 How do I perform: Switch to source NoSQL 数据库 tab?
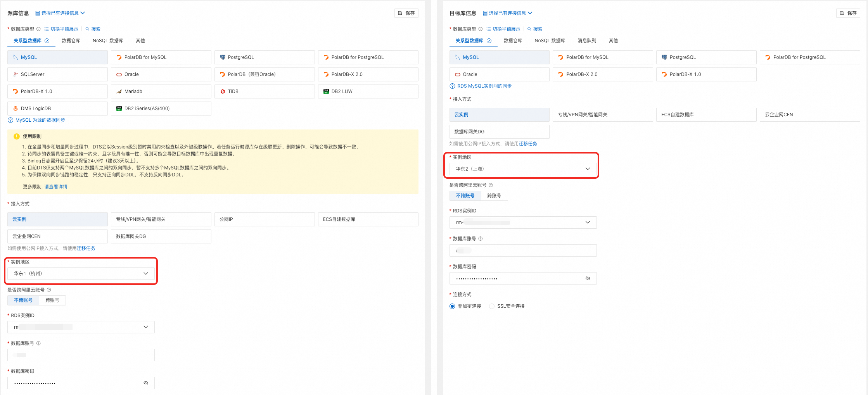(x=108, y=41)
